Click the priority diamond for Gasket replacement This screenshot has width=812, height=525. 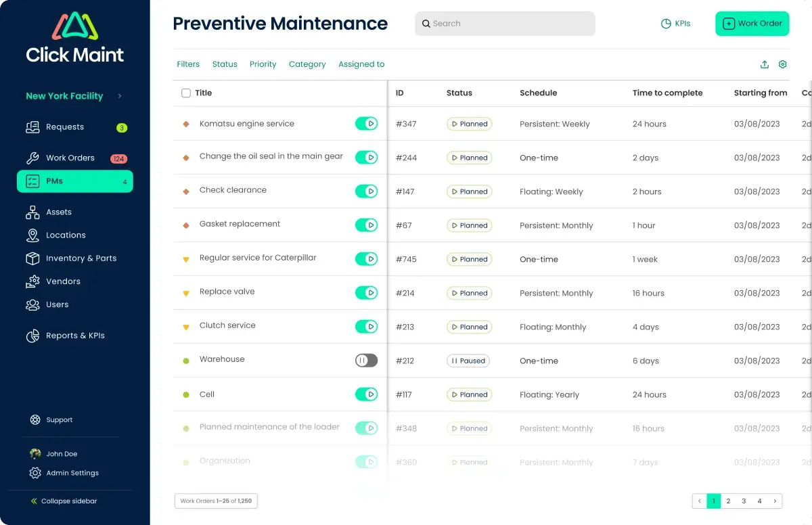[186, 225]
